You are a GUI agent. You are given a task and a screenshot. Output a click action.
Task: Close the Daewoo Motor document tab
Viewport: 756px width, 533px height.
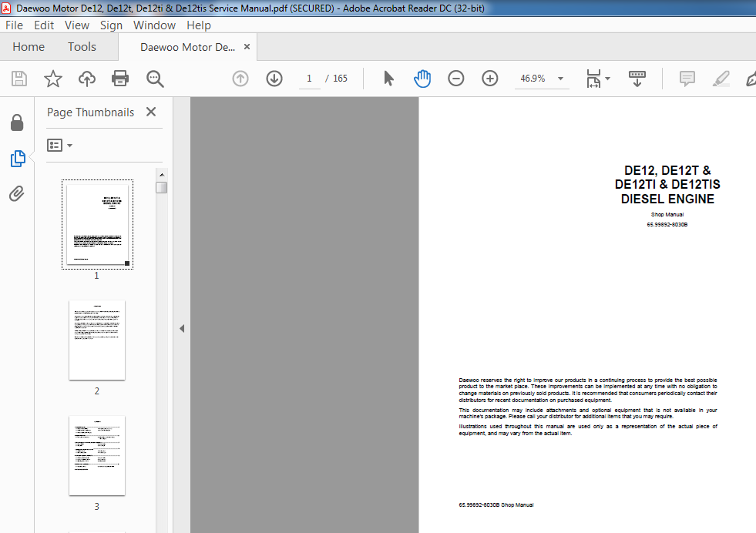coord(247,47)
